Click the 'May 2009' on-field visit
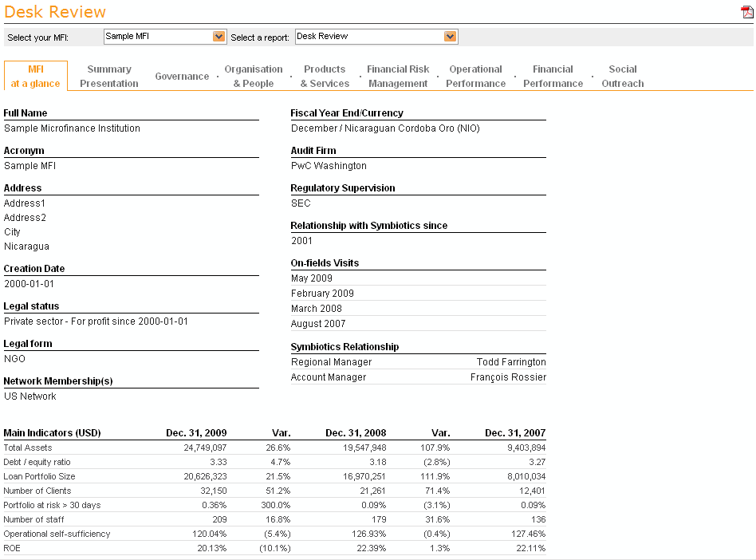The height and width of the screenshot is (560, 756). point(312,278)
